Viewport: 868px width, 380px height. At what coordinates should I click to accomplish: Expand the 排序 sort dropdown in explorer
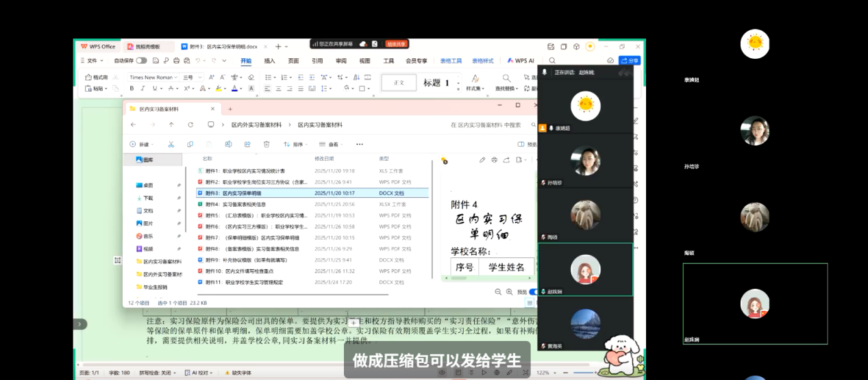(297, 144)
